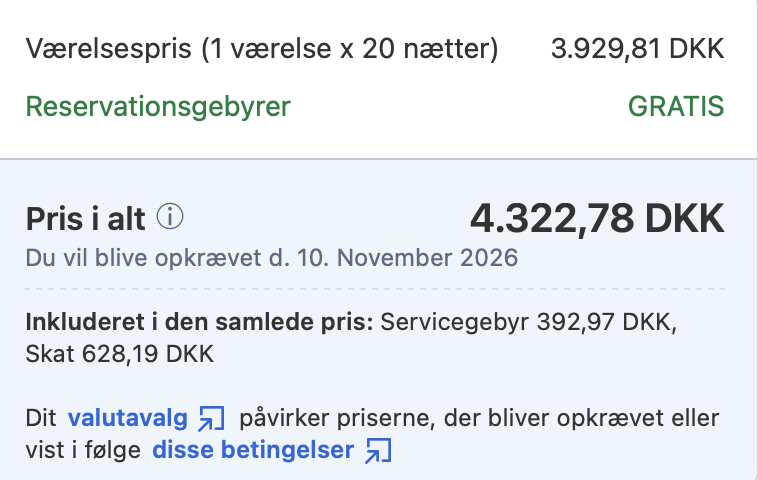Click the Servicegebyr 392,97 DKK text
Image resolution: width=758 pixels, height=480 pixels.
(x=529, y=322)
